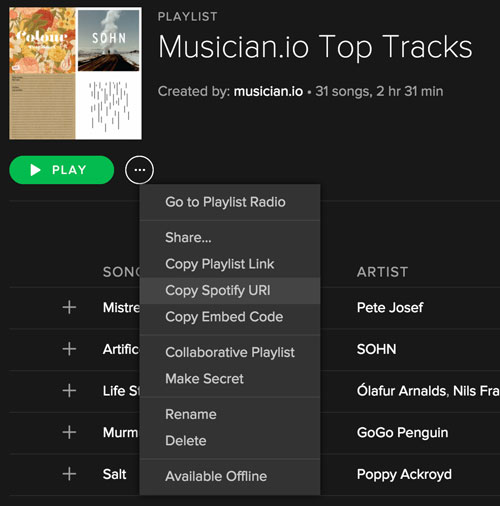Open the Share... menu entry
The width and height of the screenshot is (500, 506).
230,238
